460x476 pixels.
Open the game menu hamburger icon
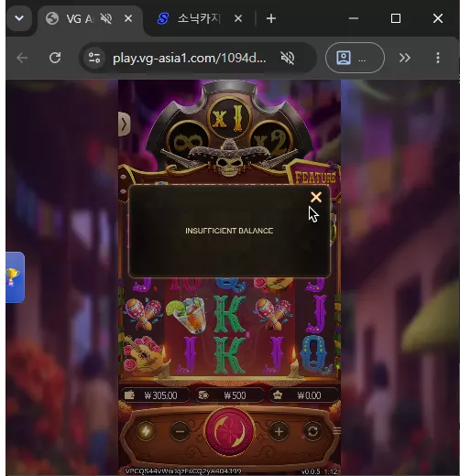(x=337, y=431)
